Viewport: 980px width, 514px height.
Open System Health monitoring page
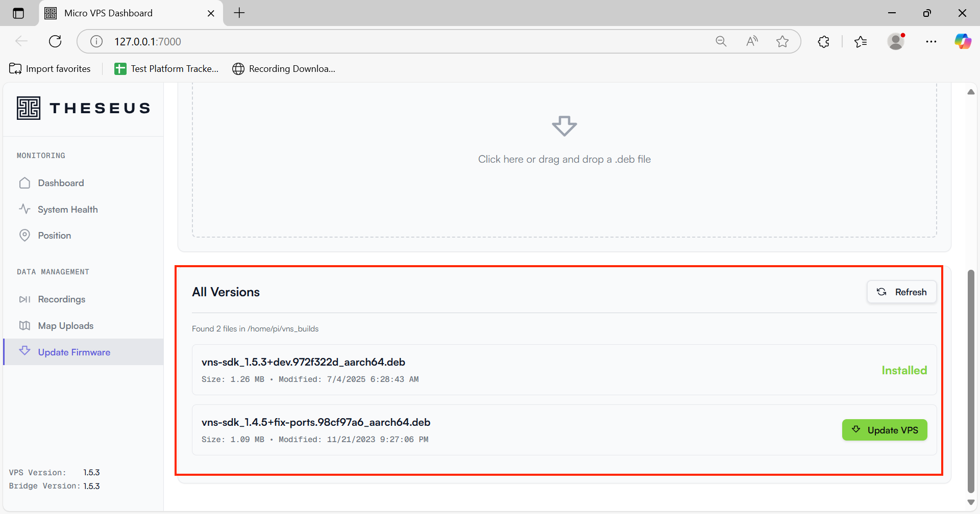pos(67,210)
